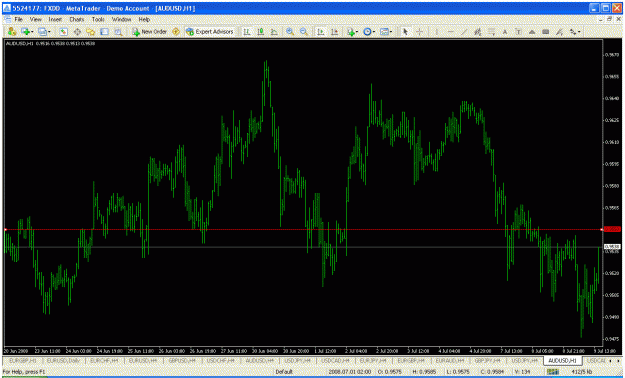Activate the Crosshair cursor mode
The width and height of the screenshot is (625, 378).
tap(419, 32)
